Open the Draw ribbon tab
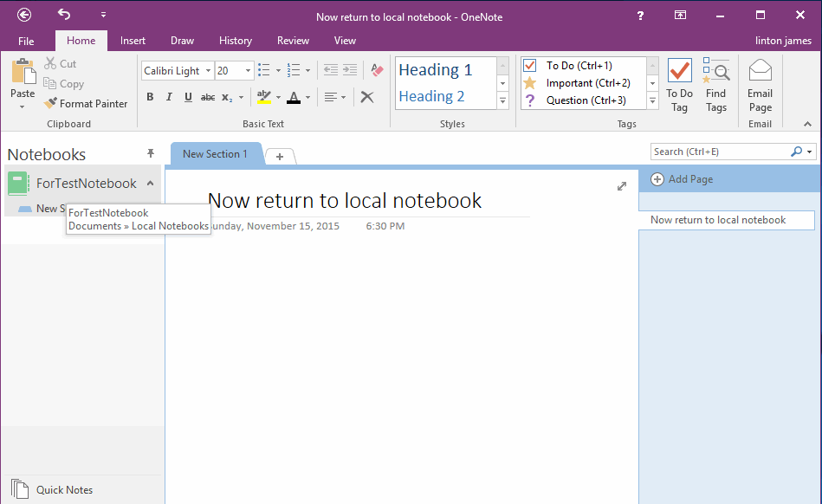Screen dimensions: 822x504 pos(182,41)
